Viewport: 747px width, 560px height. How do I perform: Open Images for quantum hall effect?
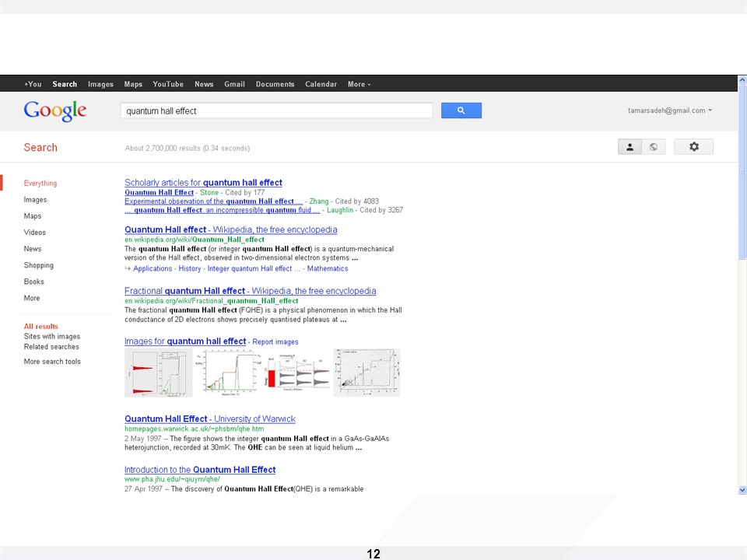[185, 341]
